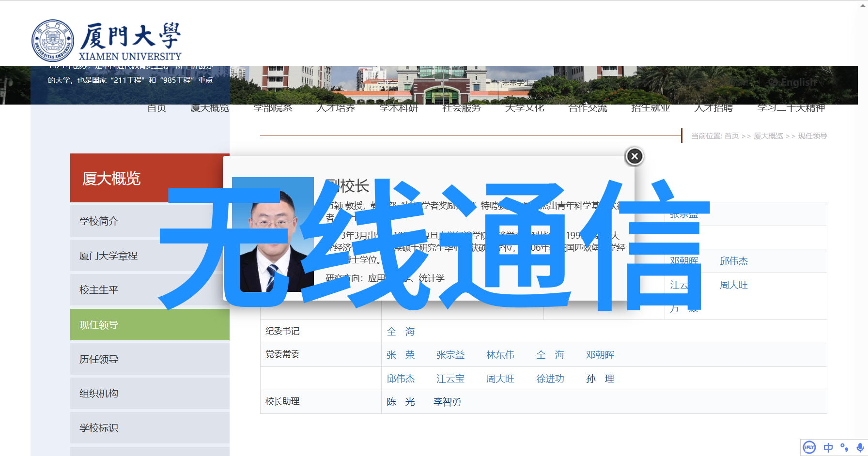Close the vice-president profile popup
This screenshot has width=868, height=456.
click(635, 156)
